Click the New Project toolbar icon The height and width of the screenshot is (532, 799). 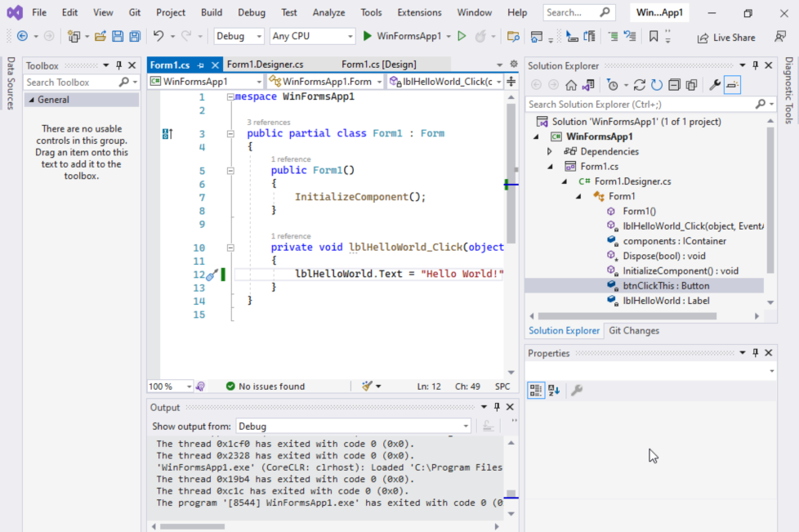[74, 36]
